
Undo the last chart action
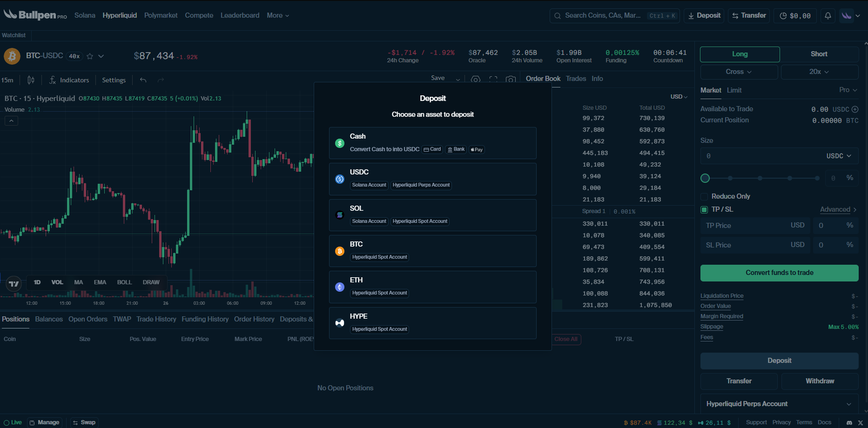pos(143,80)
